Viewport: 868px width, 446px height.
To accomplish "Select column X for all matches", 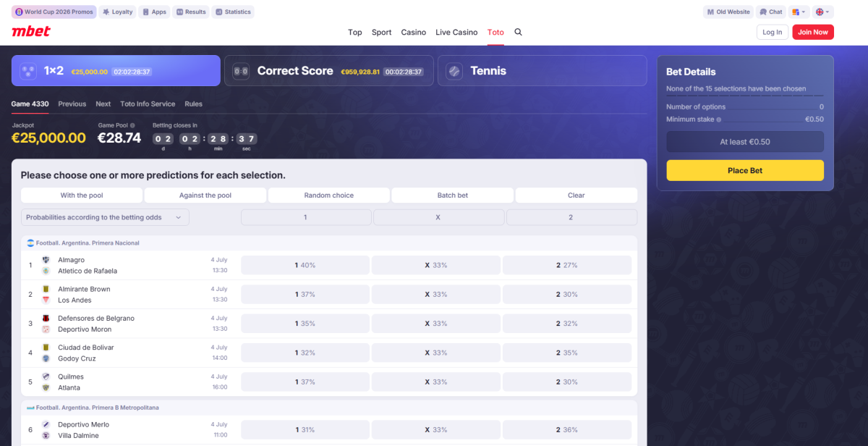I will pyautogui.click(x=438, y=217).
